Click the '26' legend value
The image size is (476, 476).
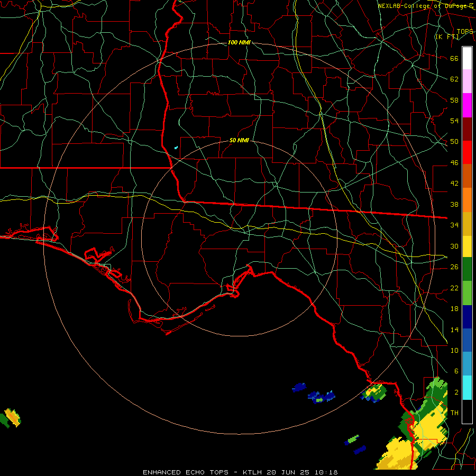coord(454,267)
